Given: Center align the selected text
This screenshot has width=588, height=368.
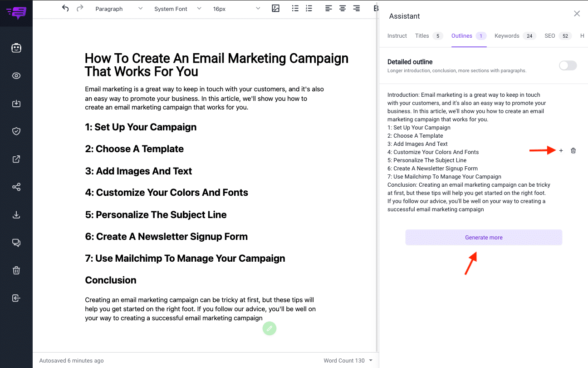Looking at the screenshot, I should [x=342, y=8].
